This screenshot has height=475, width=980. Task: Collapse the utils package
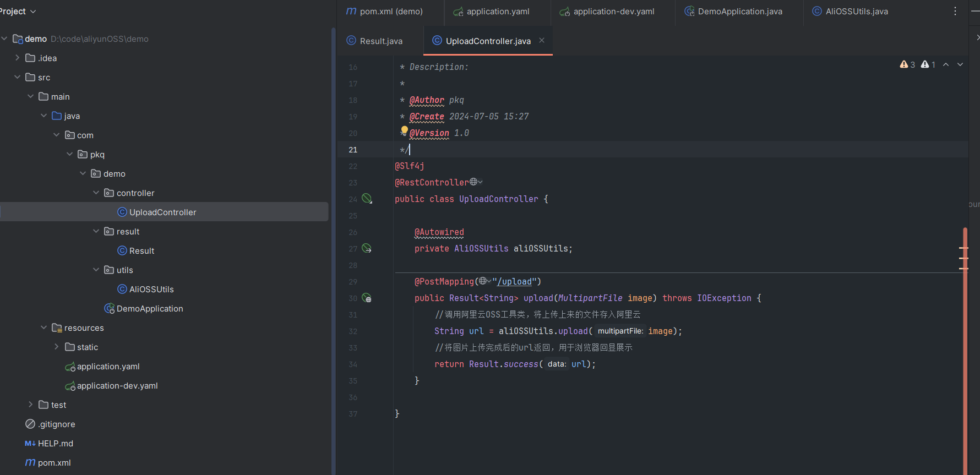point(96,270)
